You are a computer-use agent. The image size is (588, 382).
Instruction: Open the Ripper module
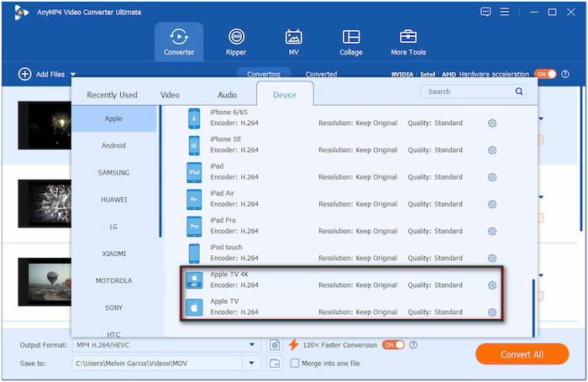tap(237, 42)
